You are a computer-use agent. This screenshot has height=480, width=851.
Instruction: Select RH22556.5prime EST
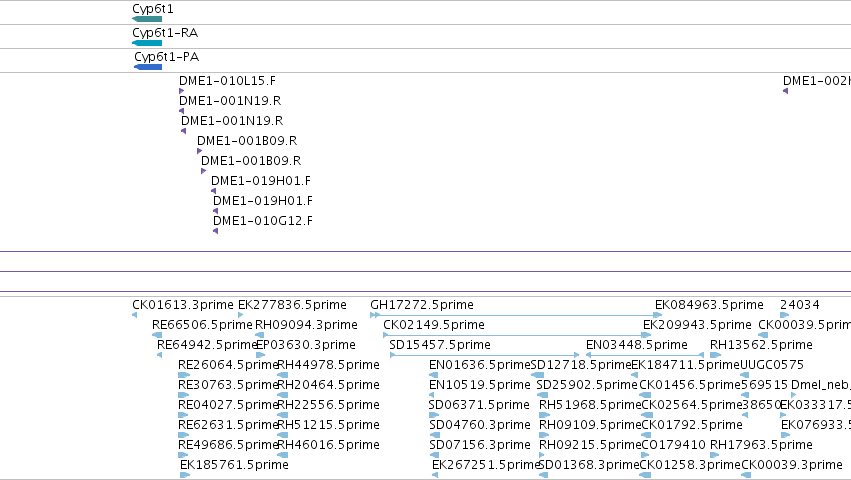[x=328, y=405]
